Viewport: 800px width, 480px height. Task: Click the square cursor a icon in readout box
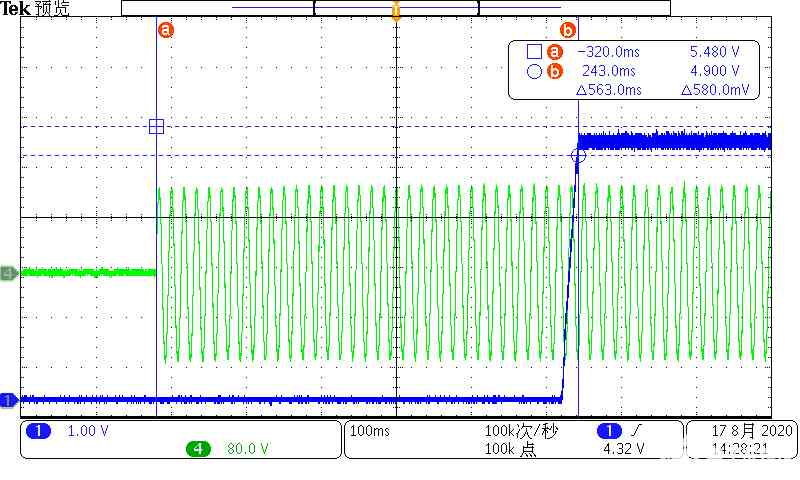point(534,52)
